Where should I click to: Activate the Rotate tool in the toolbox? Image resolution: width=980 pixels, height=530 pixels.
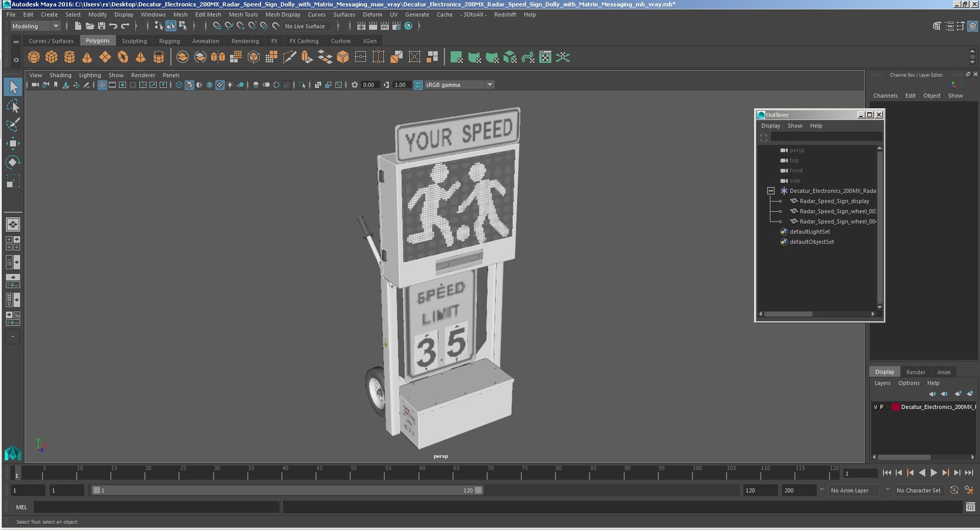point(13,162)
